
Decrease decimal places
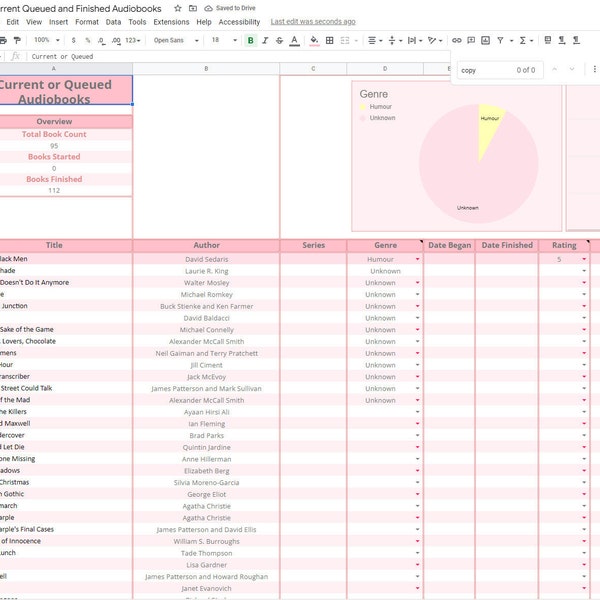(101, 40)
